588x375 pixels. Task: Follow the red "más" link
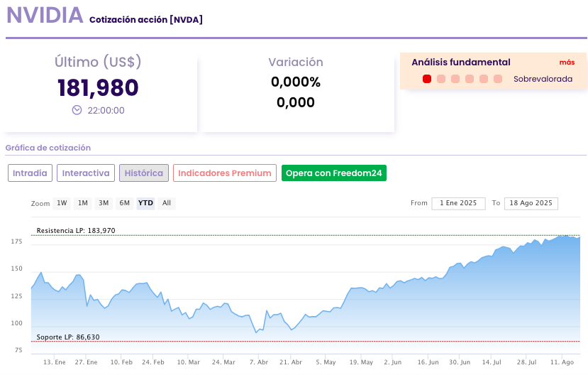coord(567,62)
